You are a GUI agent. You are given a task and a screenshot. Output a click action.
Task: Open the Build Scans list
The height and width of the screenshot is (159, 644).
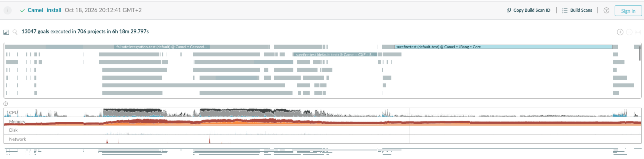click(577, 10)
